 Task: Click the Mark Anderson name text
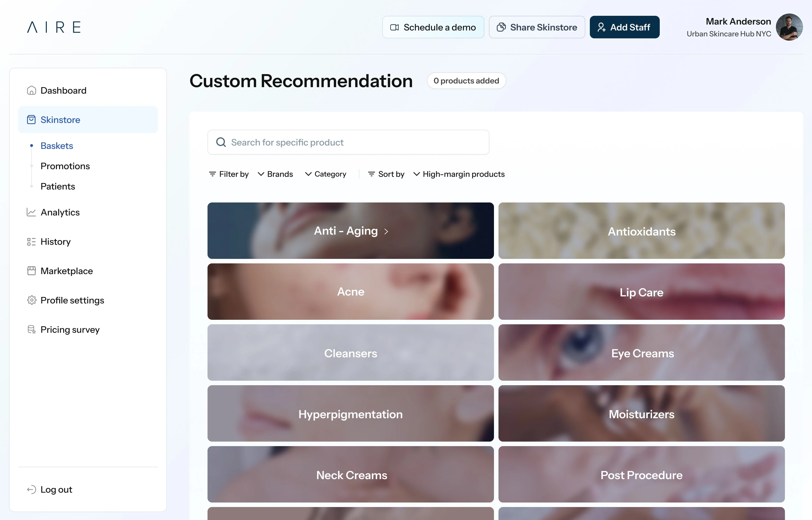tap(738, 21)
